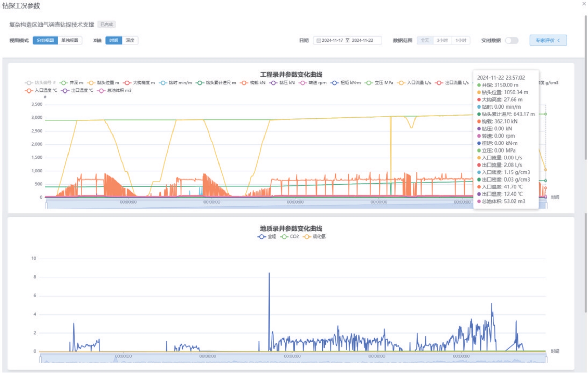The image size is (588, 373).
Task: Click tooltip timestamp 2024-11-22 23:57:02
Action: click(501, 78)
